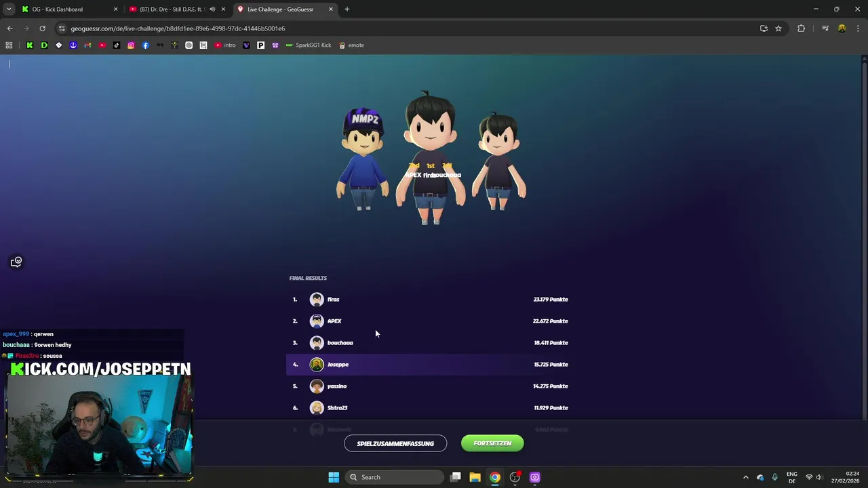This screenshot has width=868, height=488.
Task: Open the intro YouTube bookmark
Action: pos(225,45)
